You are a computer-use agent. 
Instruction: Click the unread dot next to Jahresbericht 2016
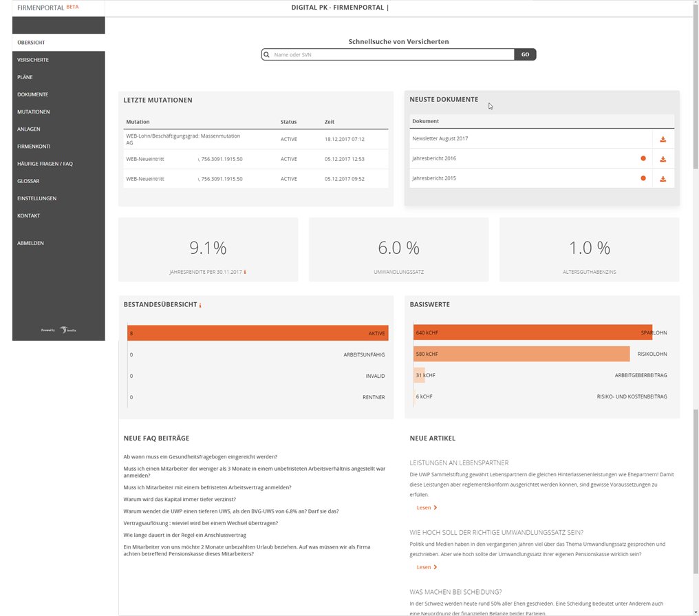[643, 158]
